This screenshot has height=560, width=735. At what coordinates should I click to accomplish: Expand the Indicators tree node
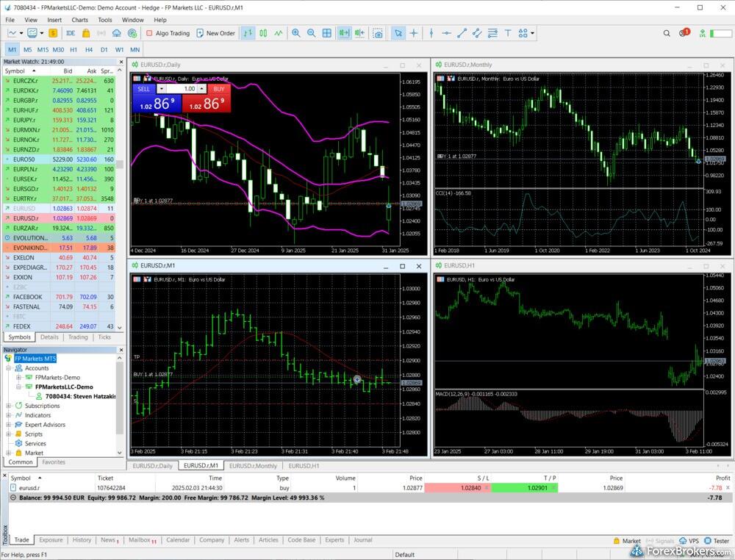point(9,415)
